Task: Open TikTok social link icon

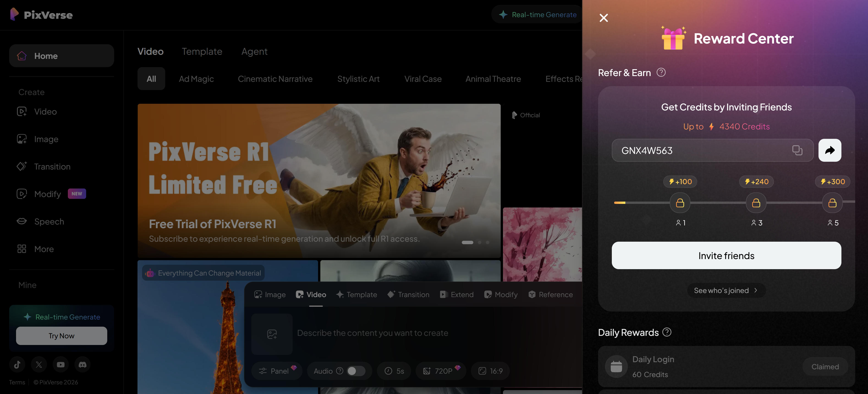Action: point(17,364)
